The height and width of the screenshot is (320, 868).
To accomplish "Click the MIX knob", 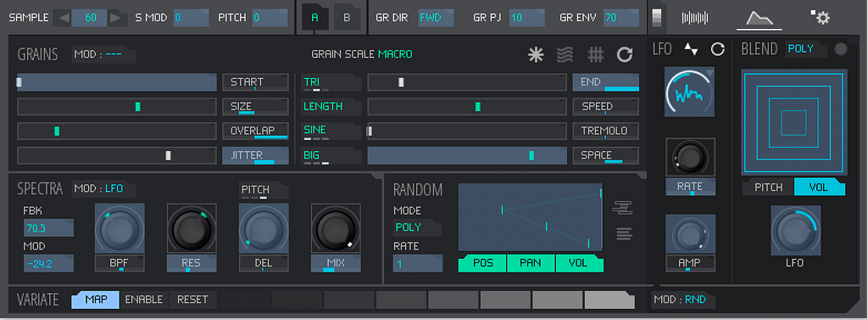I will click(x=336, y=228).
